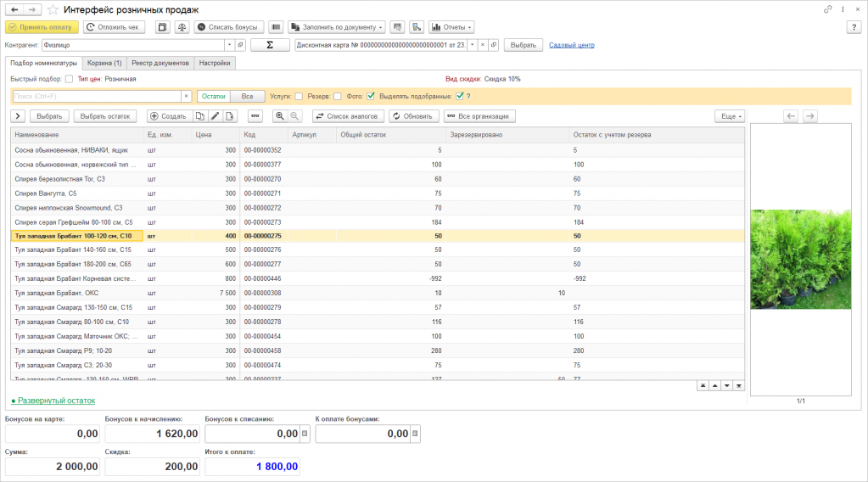The image size is (868, 482).
Task: Expand the discount card dropdown arrow
Action: coord(473,45)
